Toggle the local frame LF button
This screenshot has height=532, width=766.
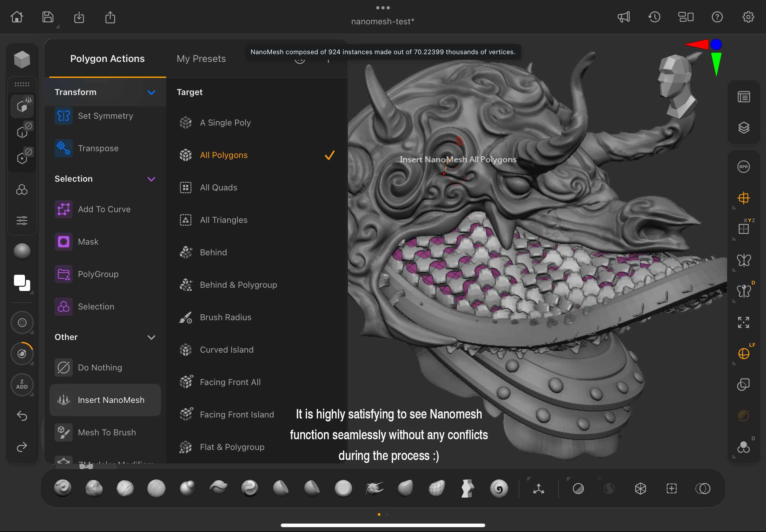743,353
